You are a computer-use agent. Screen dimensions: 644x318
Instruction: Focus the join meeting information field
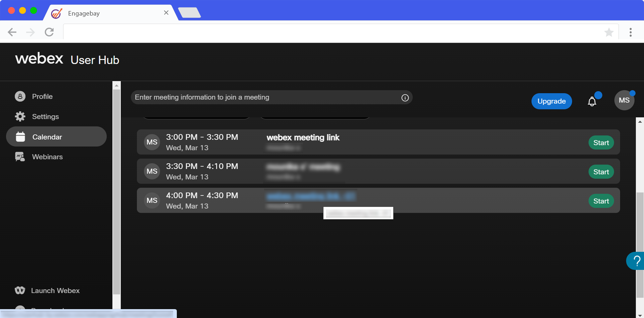[x=272, y=97]
